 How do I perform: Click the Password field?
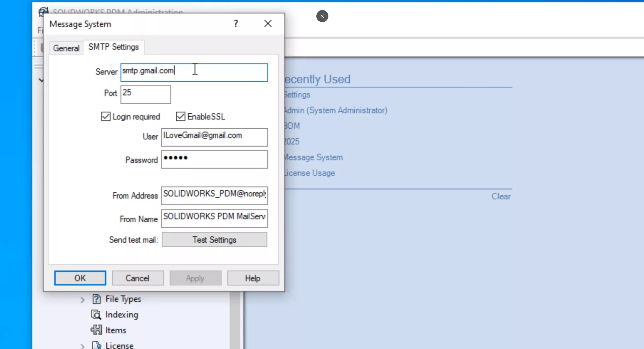click(x=214, y=159)
